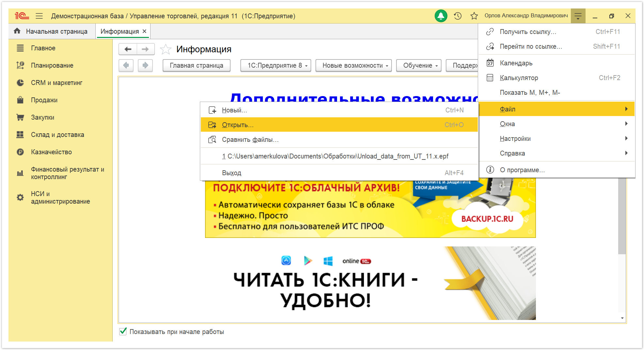Viewport: 644px width, 350px height.
Task: Navigate forward with the right arrow button
Action: [146, 49]
